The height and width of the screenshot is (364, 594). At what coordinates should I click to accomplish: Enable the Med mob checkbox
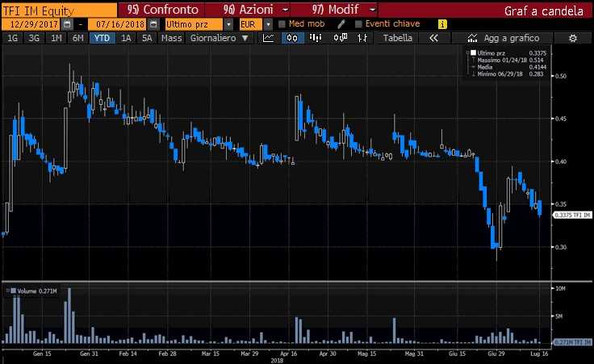pos(282,24)
